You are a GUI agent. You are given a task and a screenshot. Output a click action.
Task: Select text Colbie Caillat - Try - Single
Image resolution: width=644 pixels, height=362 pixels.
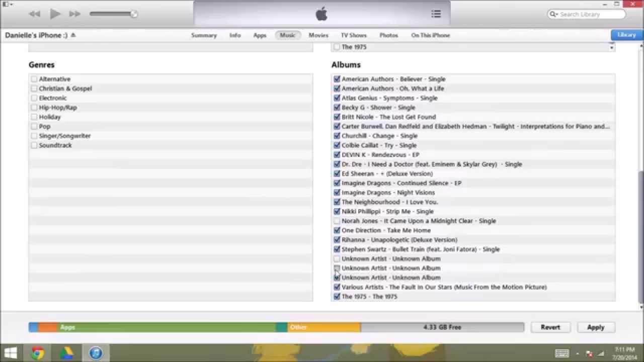(x=379, y=145)
